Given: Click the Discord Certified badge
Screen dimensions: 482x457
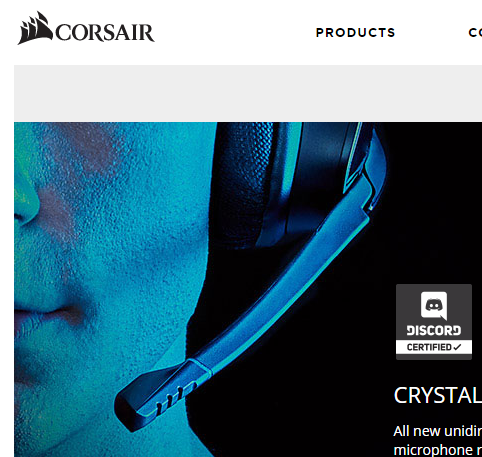Looking at the screenshot, I should 434,322.
